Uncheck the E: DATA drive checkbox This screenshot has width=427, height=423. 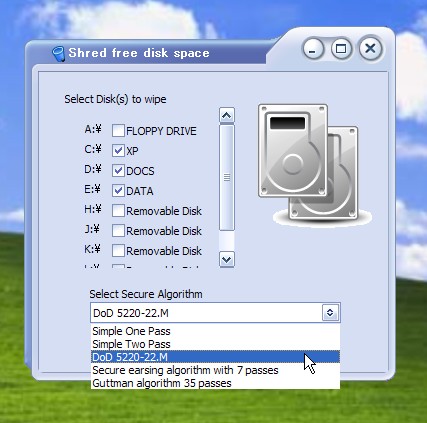(118, 191)
